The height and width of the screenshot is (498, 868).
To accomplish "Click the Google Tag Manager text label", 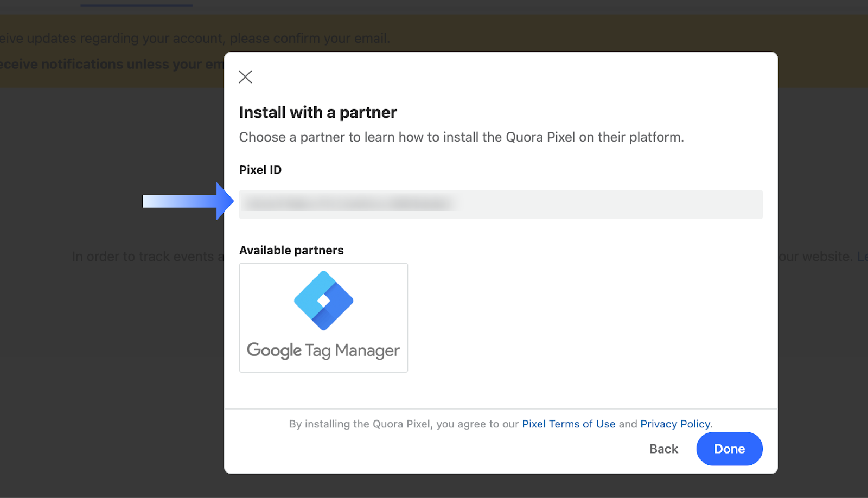I will 323,350.
